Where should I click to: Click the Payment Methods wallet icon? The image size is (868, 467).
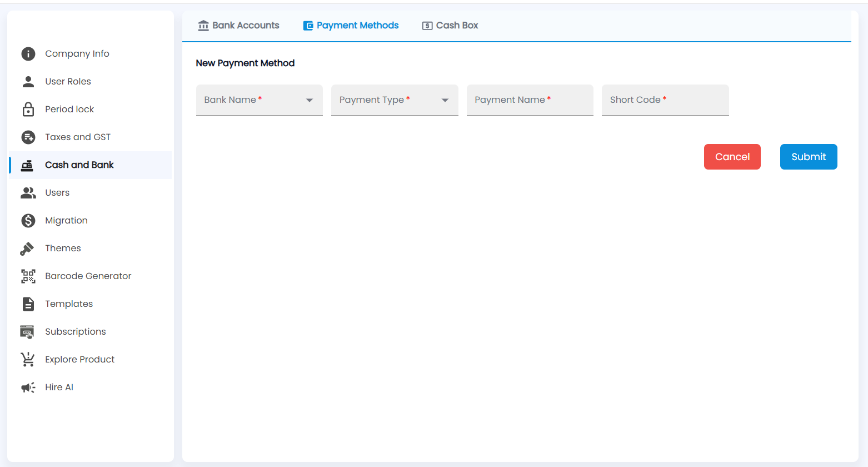[308, 26]
